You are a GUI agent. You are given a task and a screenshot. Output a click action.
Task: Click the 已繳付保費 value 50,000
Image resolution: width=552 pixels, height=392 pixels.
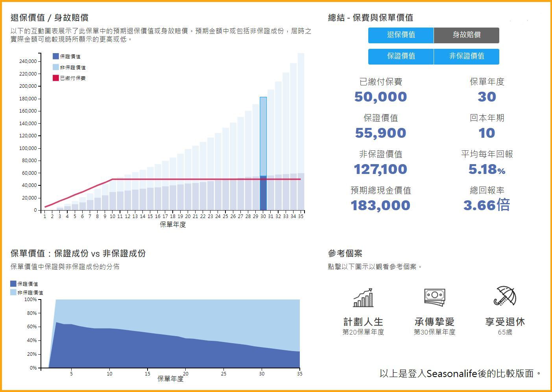380,97
